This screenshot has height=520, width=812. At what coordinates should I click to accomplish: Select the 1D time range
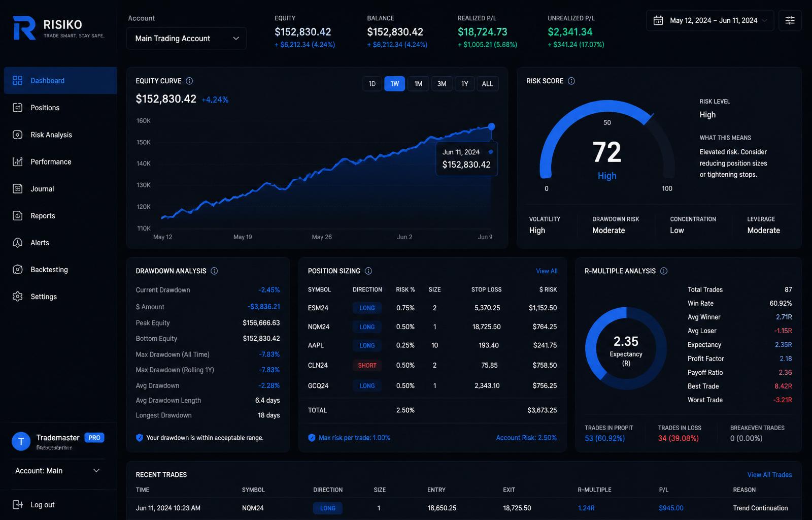click(x=372, y=84)
